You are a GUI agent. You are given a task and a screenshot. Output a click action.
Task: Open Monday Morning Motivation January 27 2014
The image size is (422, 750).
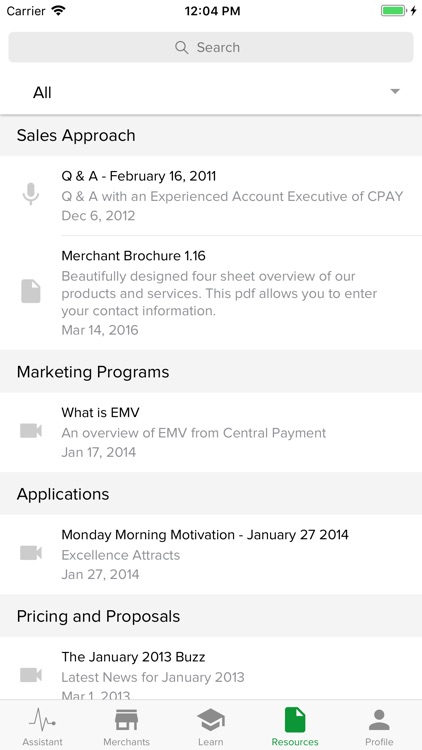click(211, 554)
